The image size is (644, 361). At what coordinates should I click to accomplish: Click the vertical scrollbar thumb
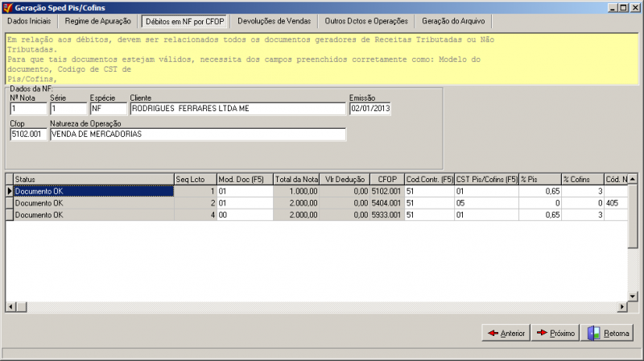click(633, 216)
